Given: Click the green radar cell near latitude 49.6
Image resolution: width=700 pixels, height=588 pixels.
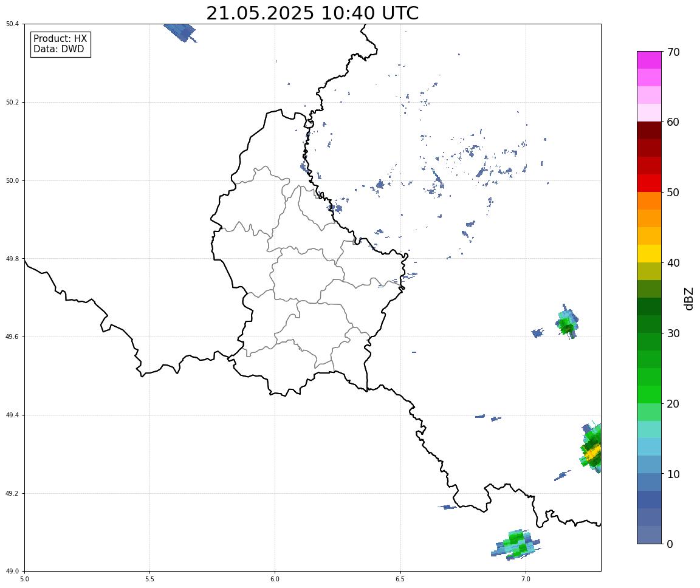Looking at the screenshot, I should click(567, 322).
